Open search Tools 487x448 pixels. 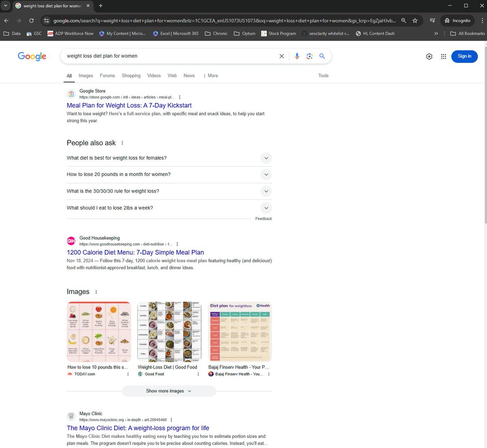(x=323, y=76)
